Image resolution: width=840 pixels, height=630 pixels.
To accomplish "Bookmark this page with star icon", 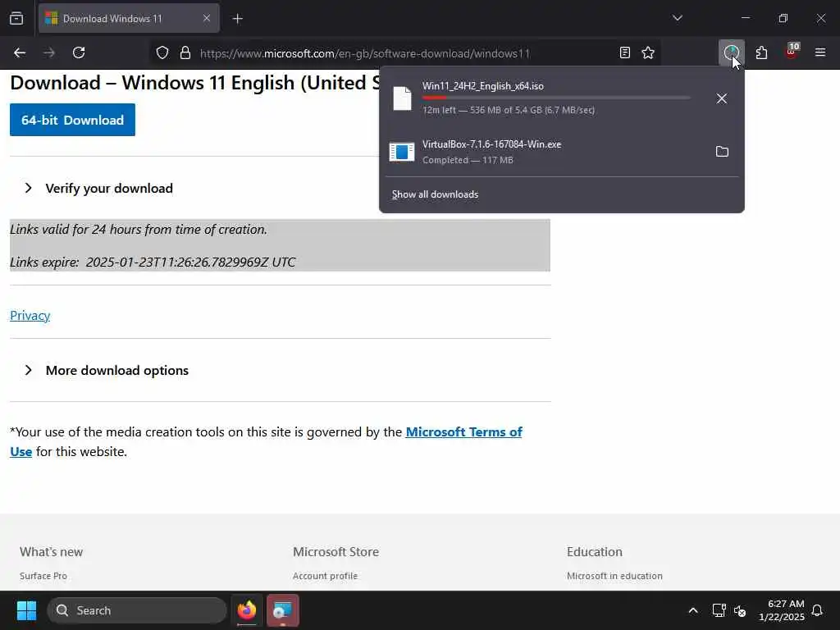I will coord(648,52).
